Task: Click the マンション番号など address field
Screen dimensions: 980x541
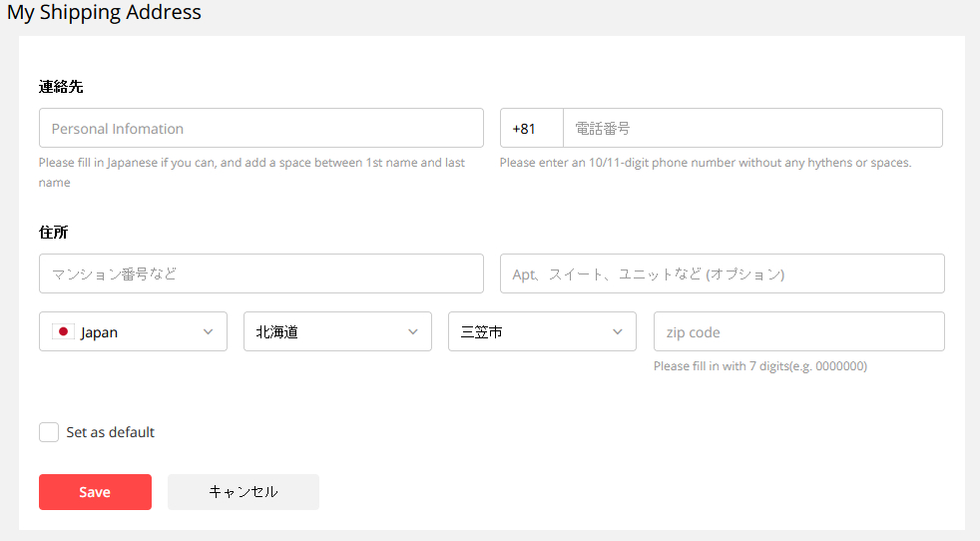Action: 261,273
